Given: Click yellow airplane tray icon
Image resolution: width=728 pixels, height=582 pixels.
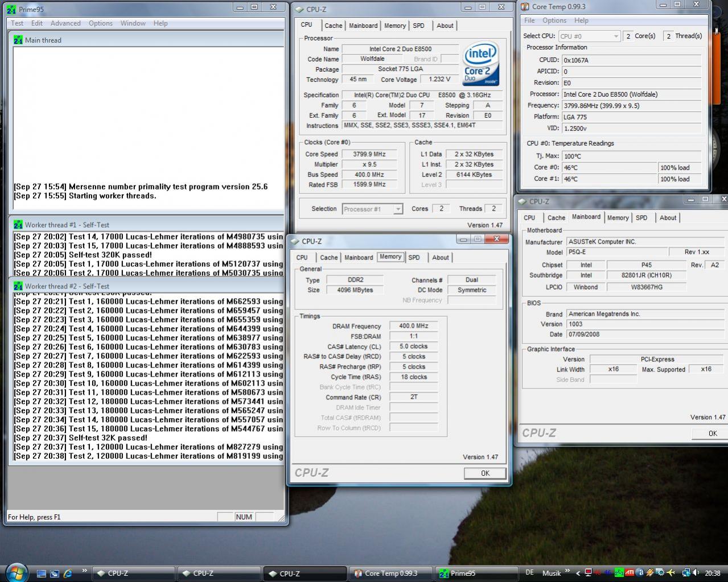Looking at the screenshot, I should [671, 573].
